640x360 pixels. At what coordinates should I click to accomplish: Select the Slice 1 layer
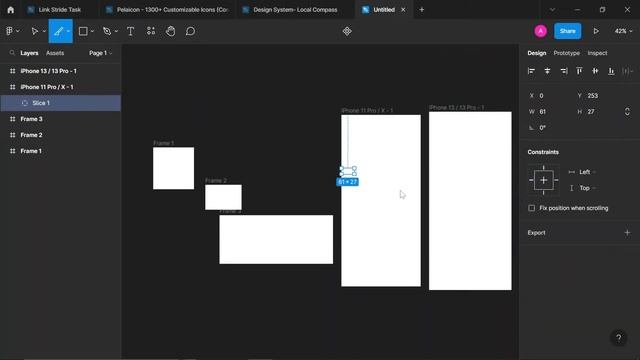pos(60,103)
